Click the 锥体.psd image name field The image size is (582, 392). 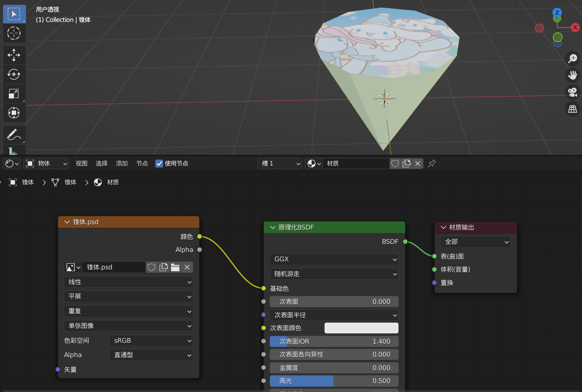coord(114,267)
